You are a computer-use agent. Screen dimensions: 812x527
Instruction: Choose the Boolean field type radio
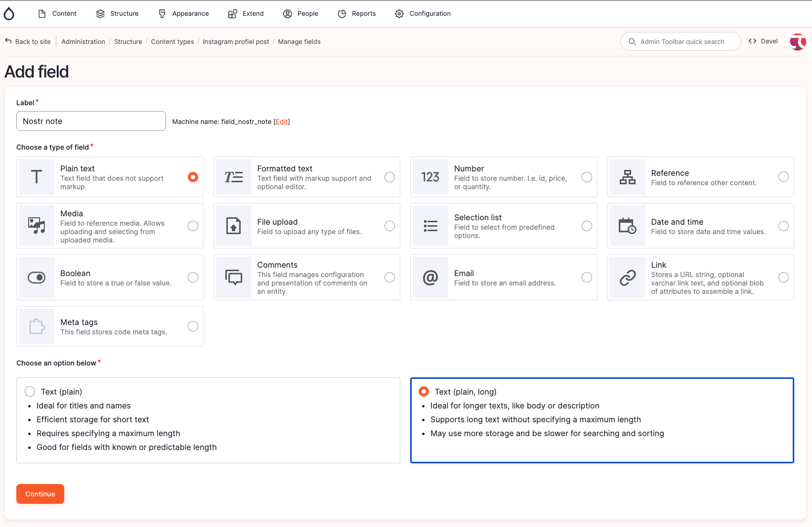(x=193, y=278)
